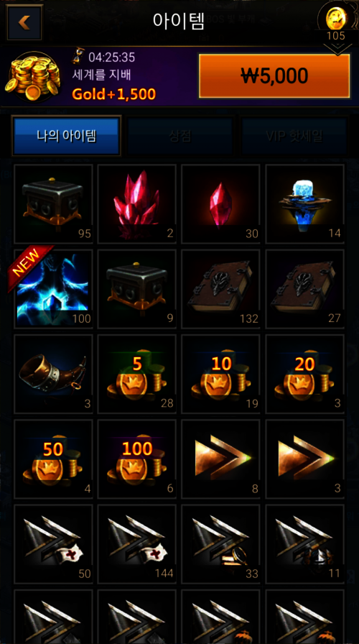Select the black chest item with 95
This screenshot has height=644, width=359.
click(x=54, y=203)
